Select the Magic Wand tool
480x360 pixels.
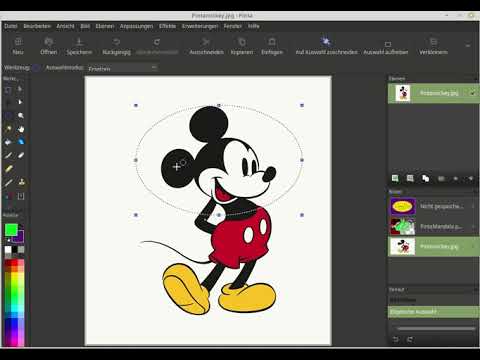[x=8, y=129]
